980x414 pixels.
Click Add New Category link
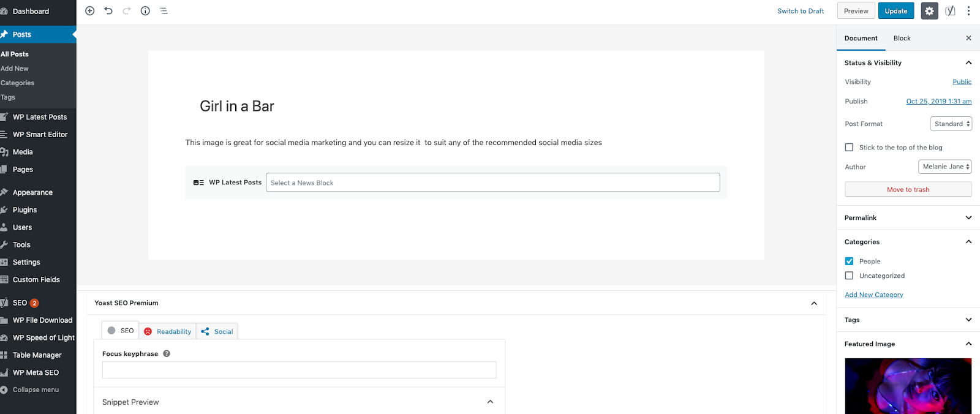873,295
